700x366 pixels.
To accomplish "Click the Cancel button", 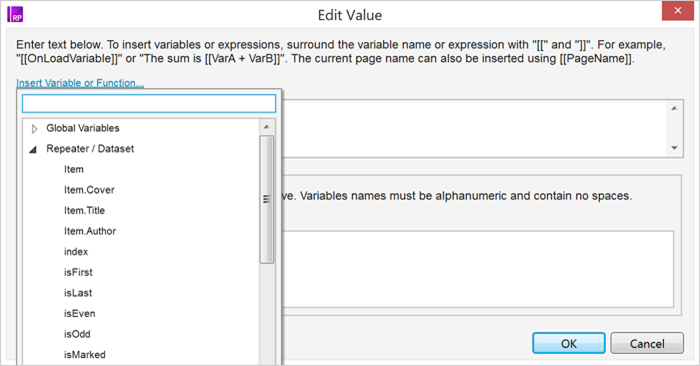I will coord(647,343).
